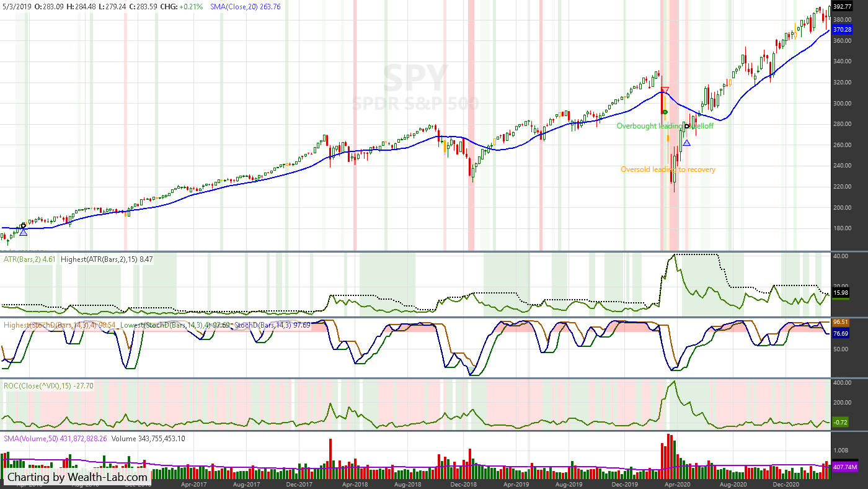Click the 380.00 price axis label
This screenshot has width=868, height=489.
pyautogui.click(x=843, y=19)
